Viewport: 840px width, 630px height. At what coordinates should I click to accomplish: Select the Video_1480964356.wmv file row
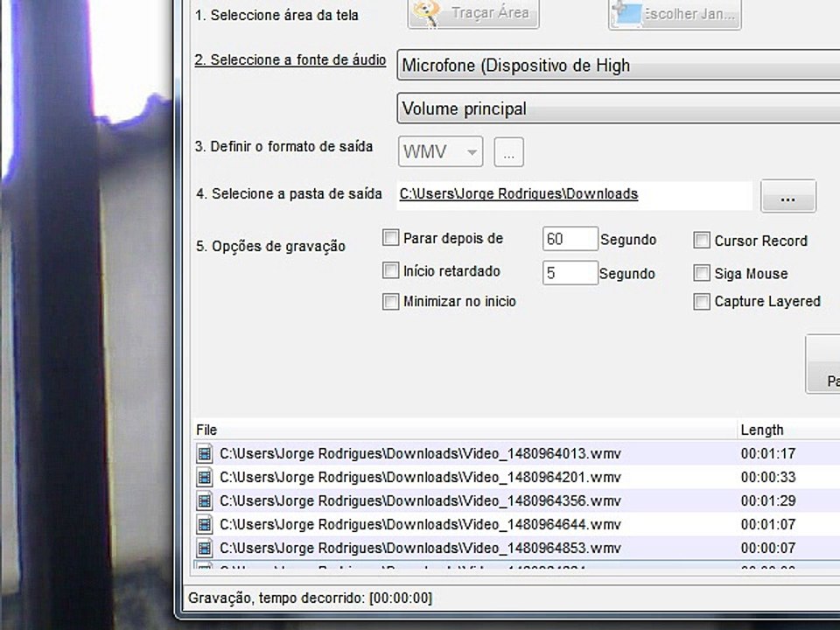pyautogui.click(x=516, y=500)
